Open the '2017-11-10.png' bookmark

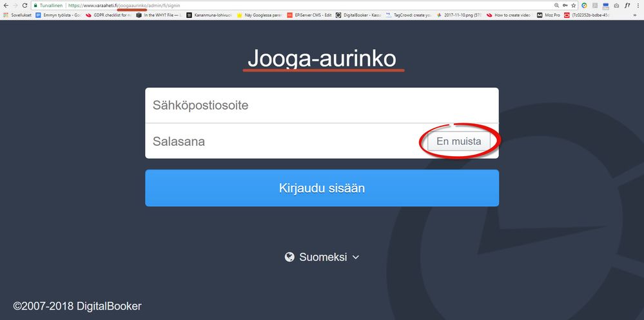[459, 15]
